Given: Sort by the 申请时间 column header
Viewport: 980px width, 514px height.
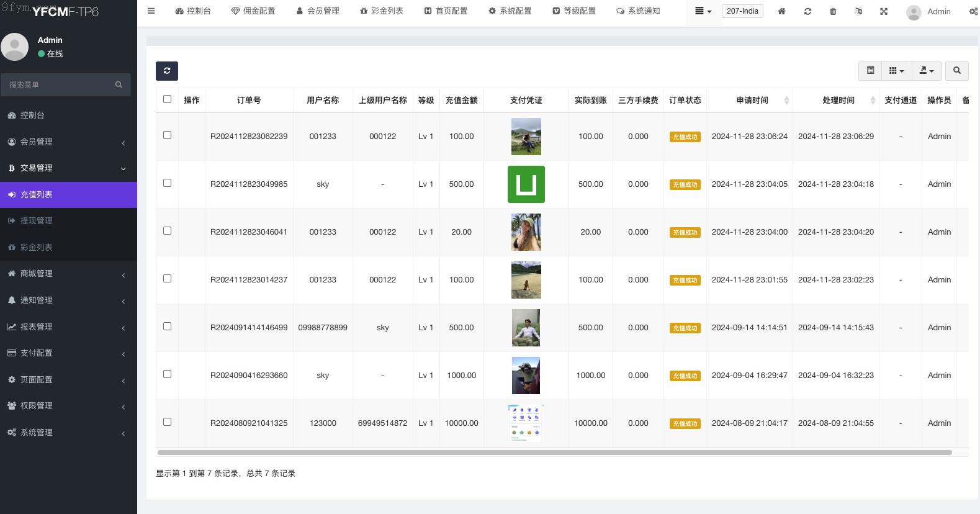Looking at the screenshot, I should click(752, 100).
